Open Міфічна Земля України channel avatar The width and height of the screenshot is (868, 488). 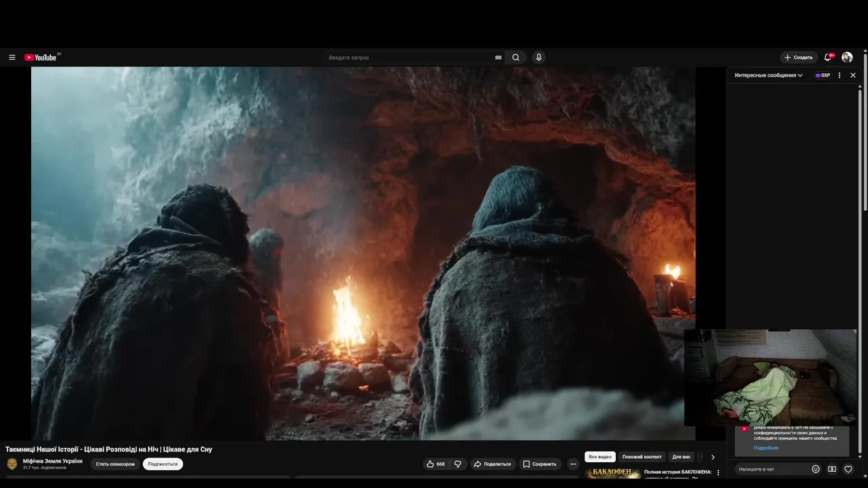pyautogui.click(x=12, y=464)
